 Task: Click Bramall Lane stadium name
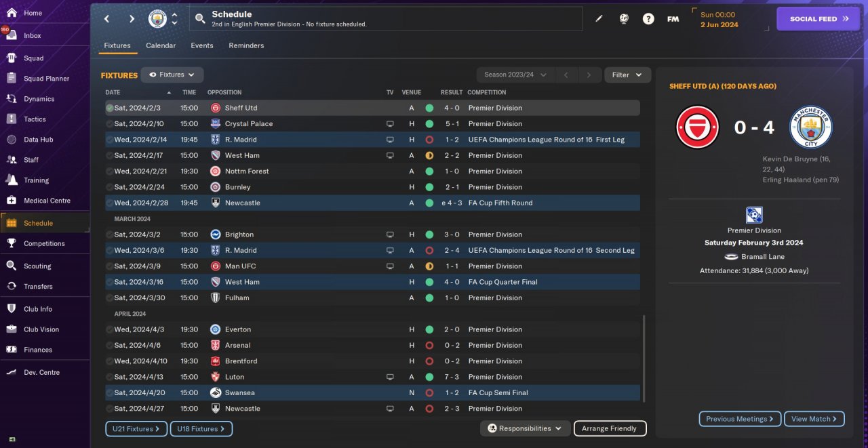coord(764,257)
